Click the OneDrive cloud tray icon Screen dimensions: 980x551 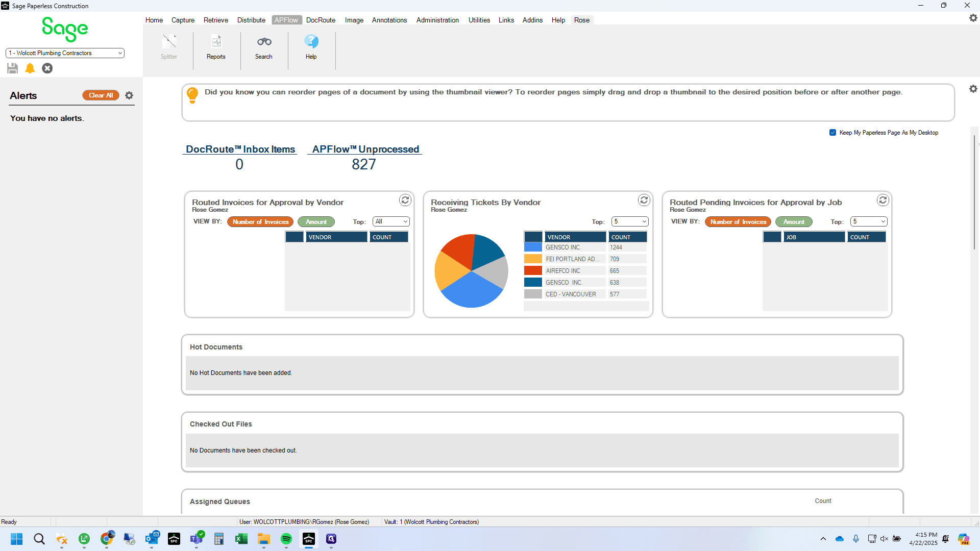tap(840, 539)
